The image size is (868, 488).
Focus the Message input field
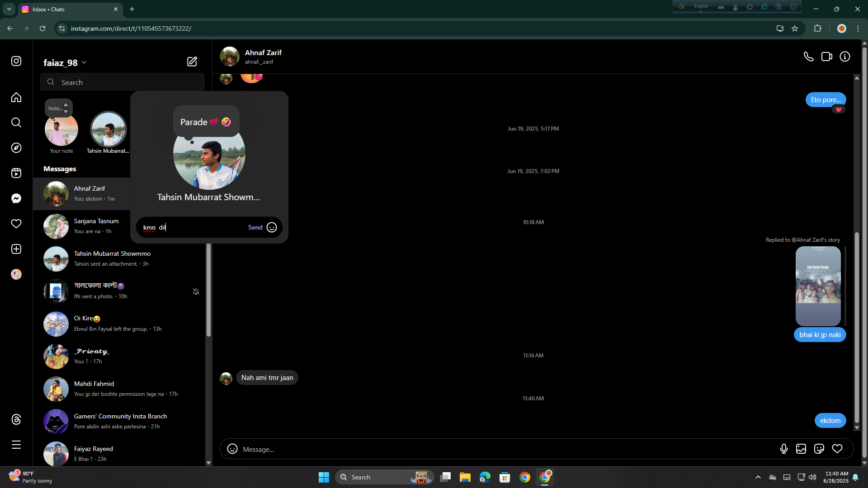(506, 449)
